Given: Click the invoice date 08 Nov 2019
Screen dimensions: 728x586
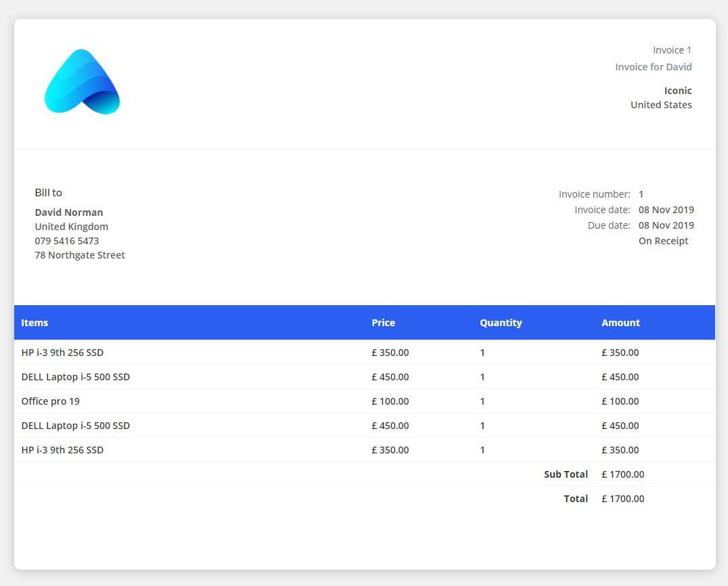Looking at the screenshot, I should (666, 209).
